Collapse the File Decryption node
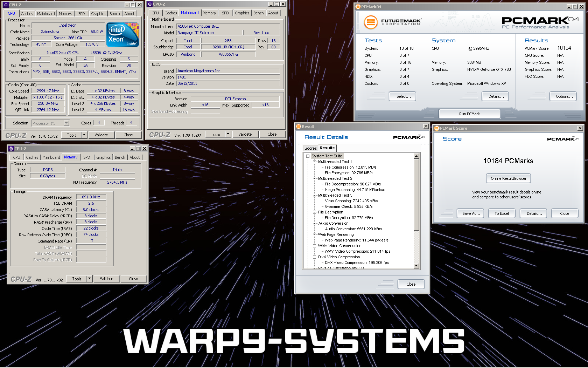The height and width of the screenshot is (368, 588). click(314, 212)
